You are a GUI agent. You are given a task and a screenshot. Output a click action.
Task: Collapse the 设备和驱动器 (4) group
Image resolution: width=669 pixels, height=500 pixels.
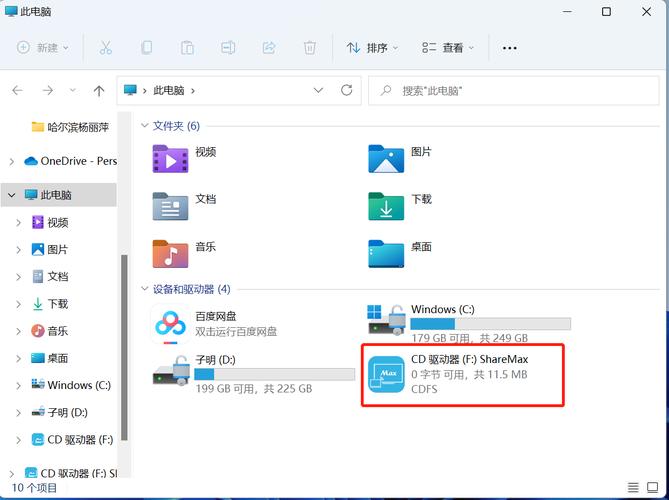coord(144,289)
